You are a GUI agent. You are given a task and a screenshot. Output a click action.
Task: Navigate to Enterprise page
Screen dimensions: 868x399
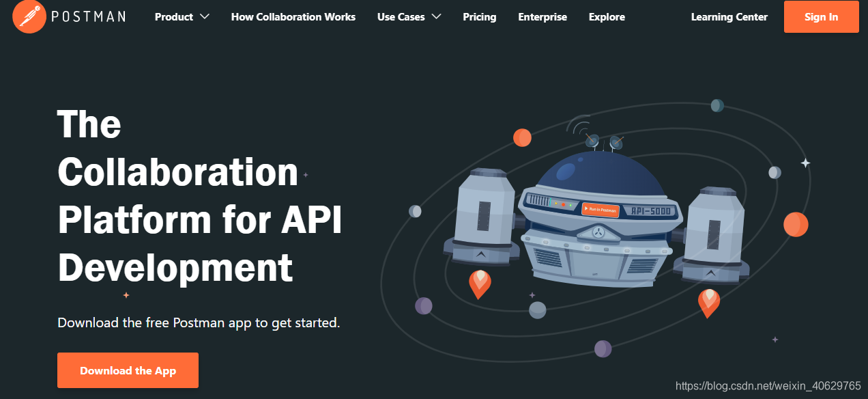pyautogui.click(x=542, y=16)
